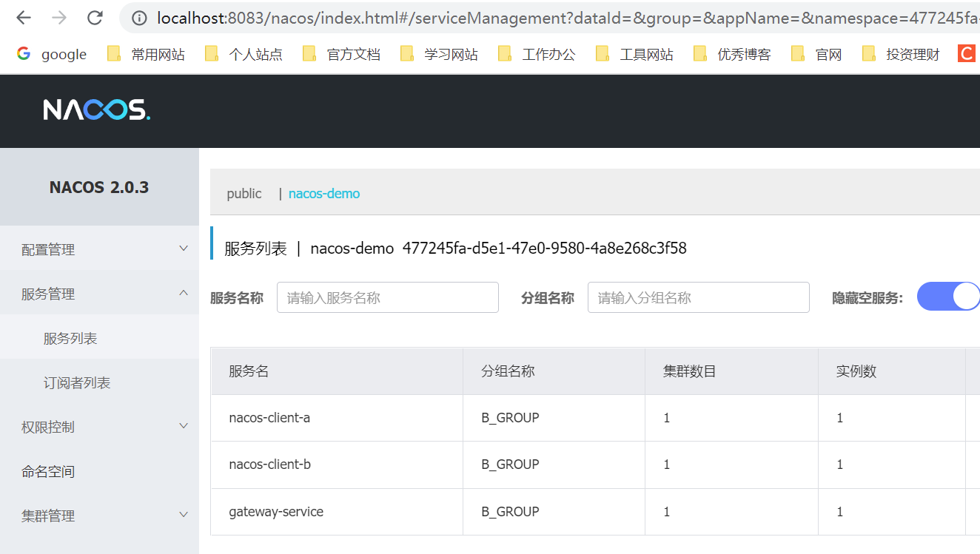Open the 官方文档 bookmark folder
980x554 pixels.
pos(341,54)
